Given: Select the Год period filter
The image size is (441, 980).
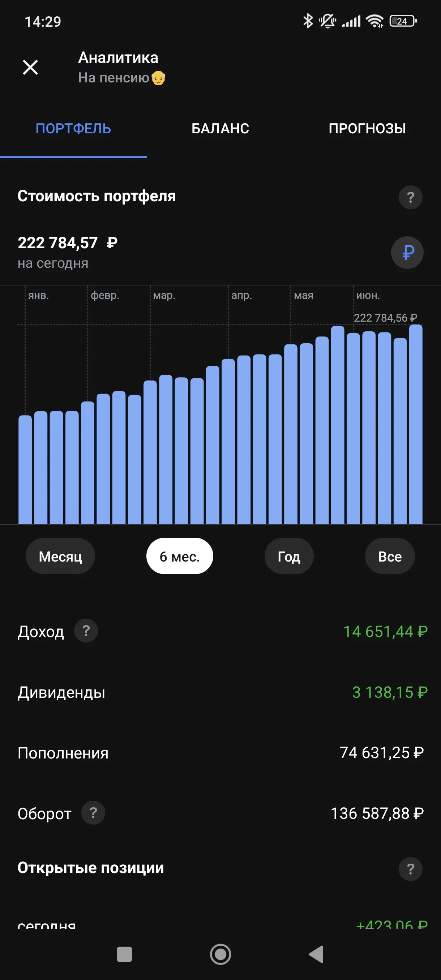Looking at the screenshot, I should coord(289,556).
